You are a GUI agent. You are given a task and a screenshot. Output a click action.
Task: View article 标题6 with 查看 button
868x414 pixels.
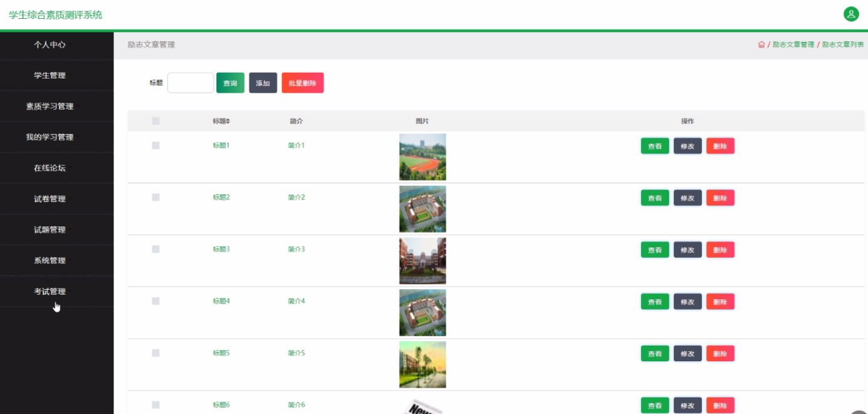[655, 405]
